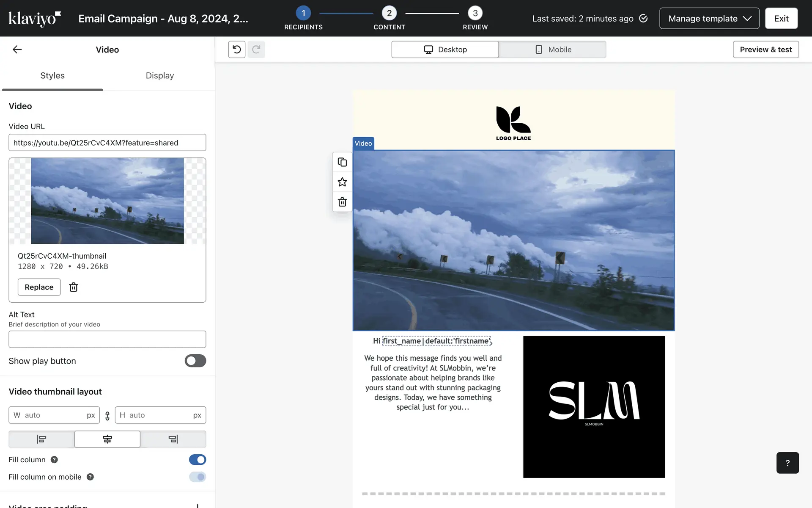
Task: Toggle Fill column on mobile
Action: coord(197,477)
